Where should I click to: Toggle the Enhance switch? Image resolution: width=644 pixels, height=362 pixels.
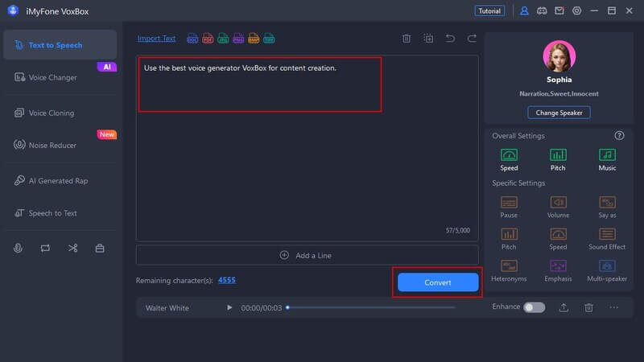coord(534,307)
